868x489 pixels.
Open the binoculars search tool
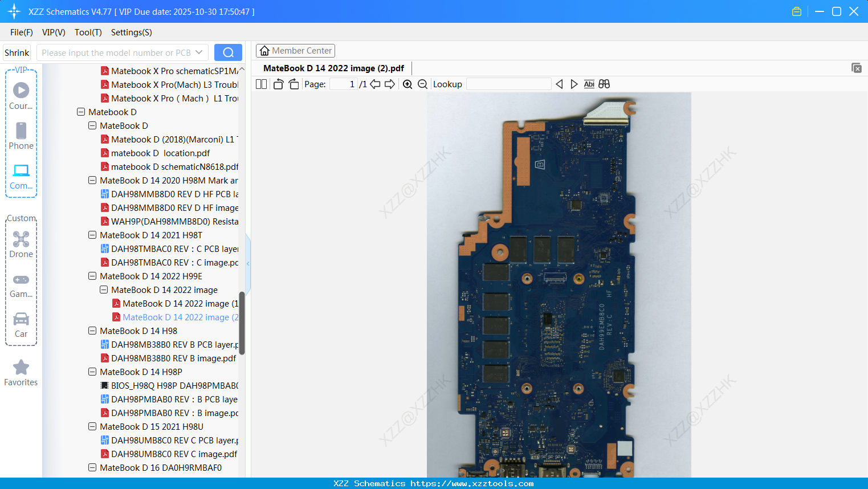tap(604, 84)
